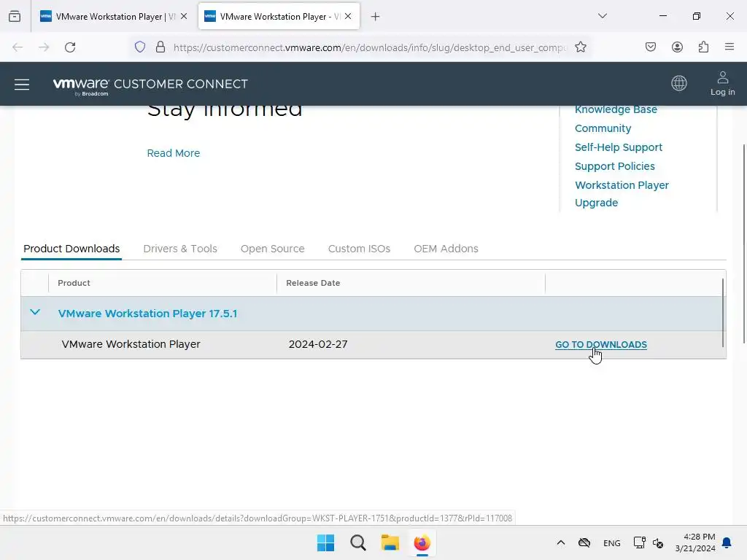Close the first VMware Workstation Player tab
The image size is (747, 560).
pyautogui.click(x=184, y=16)
